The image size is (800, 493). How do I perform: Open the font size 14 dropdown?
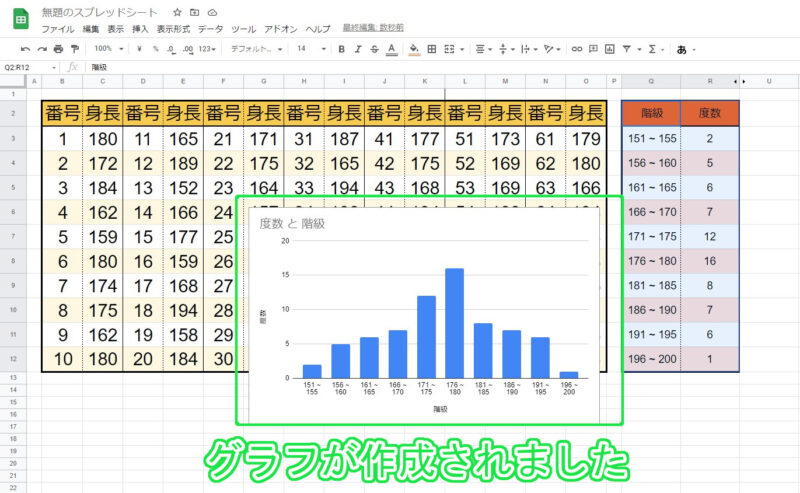[311, 49]
